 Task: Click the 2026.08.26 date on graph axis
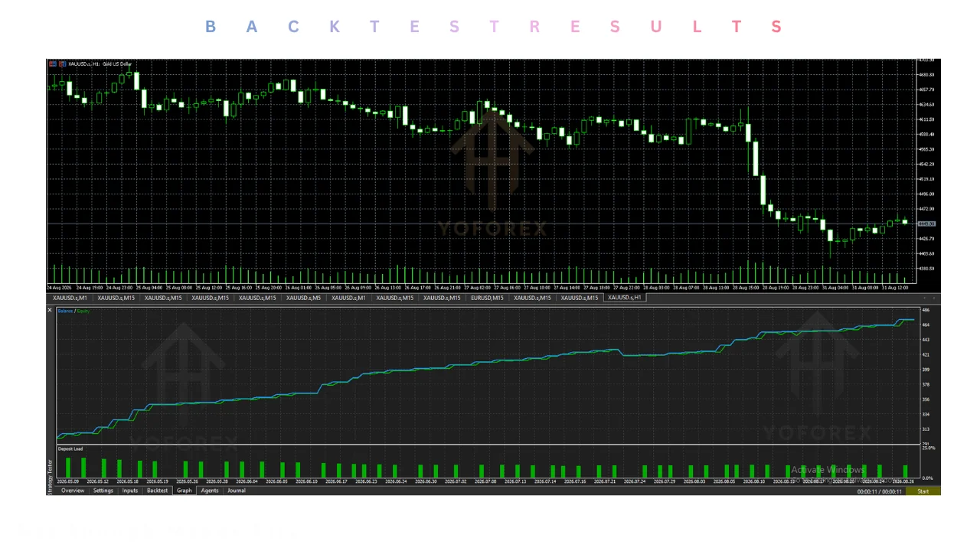pos(903,481)
